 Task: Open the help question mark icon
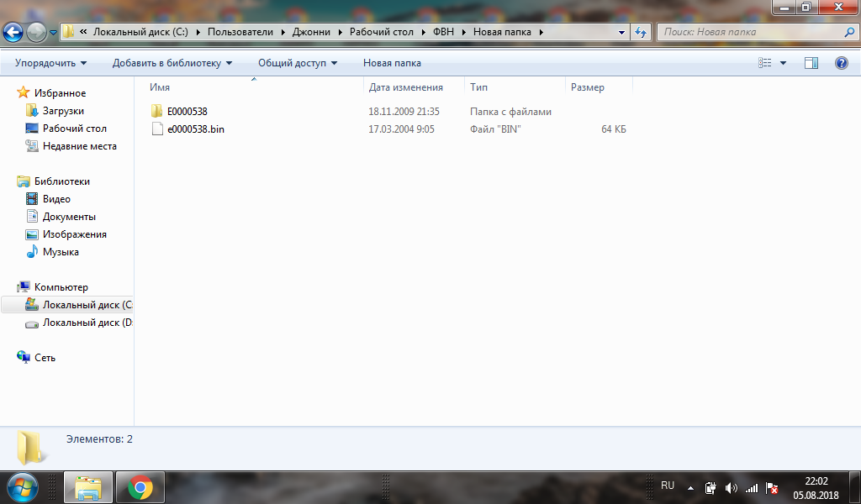pos(841,63)
